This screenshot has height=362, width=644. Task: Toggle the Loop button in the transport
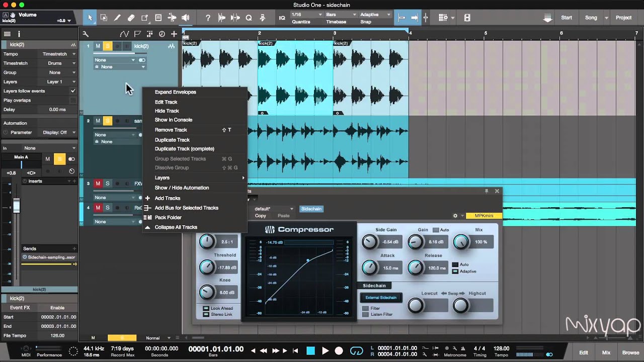[x=356, y=351]
